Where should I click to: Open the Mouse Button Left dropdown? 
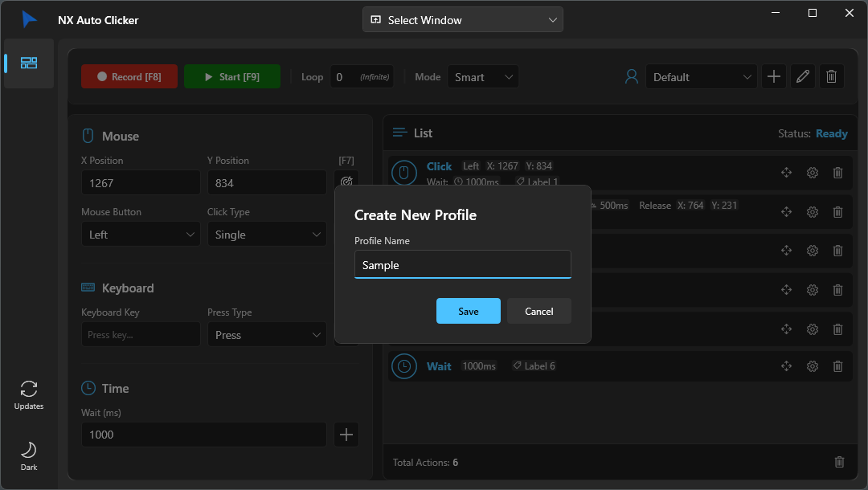click(x=141, y=234)
